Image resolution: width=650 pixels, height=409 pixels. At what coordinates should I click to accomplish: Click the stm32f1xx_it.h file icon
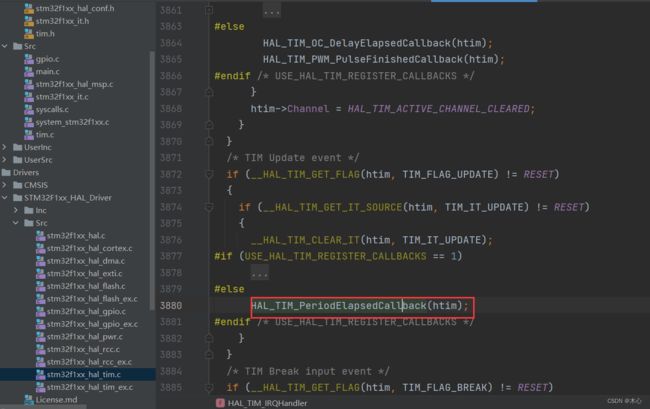29,21
